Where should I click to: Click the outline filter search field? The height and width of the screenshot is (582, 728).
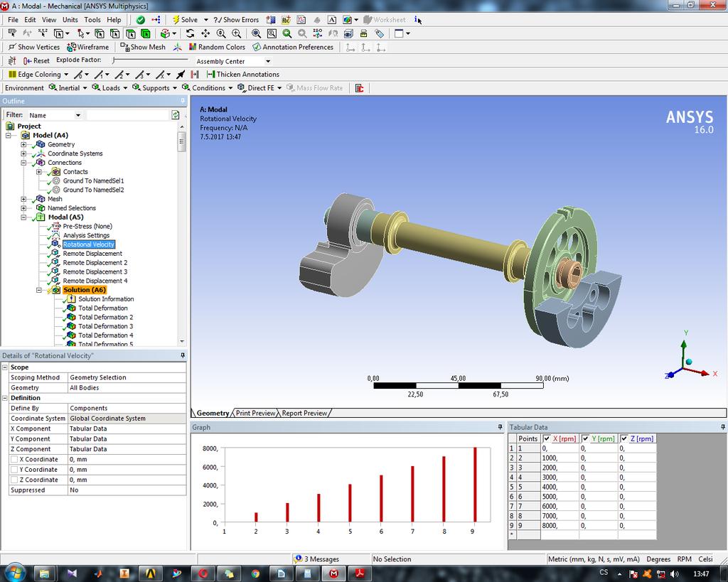pos(128,115)
